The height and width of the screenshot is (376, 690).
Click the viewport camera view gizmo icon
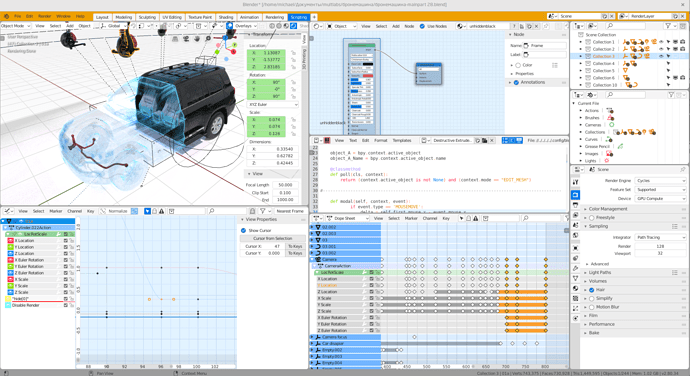coord(186,39)
